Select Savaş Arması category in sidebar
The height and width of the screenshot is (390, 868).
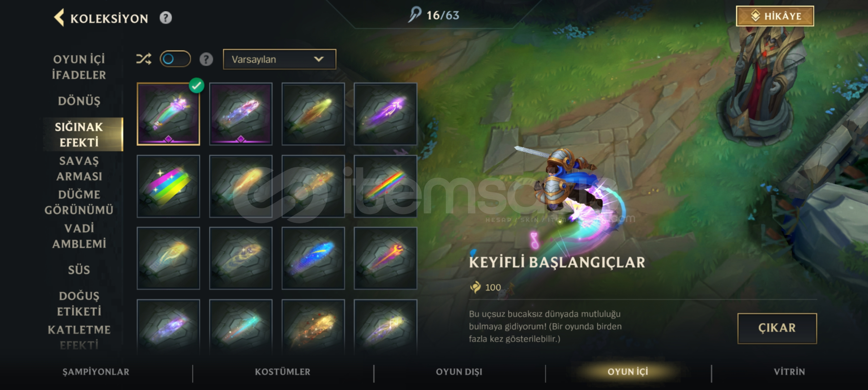(79, 169)
